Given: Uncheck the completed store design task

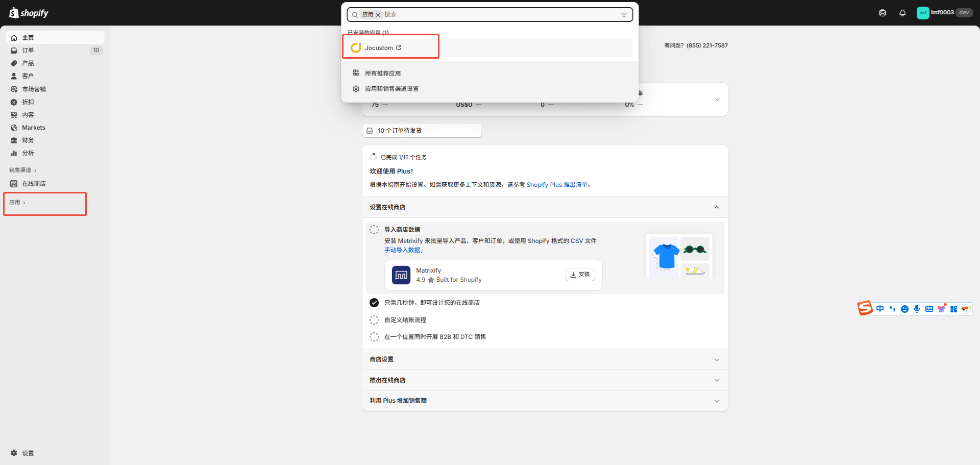Looking at the screenshot, I should tap(374, 303).
